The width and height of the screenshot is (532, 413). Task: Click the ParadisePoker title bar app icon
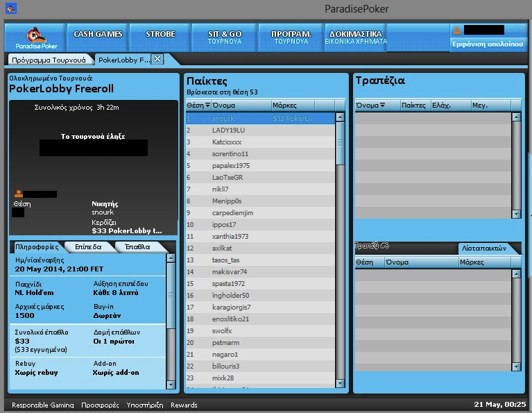[x=11, y=8]
